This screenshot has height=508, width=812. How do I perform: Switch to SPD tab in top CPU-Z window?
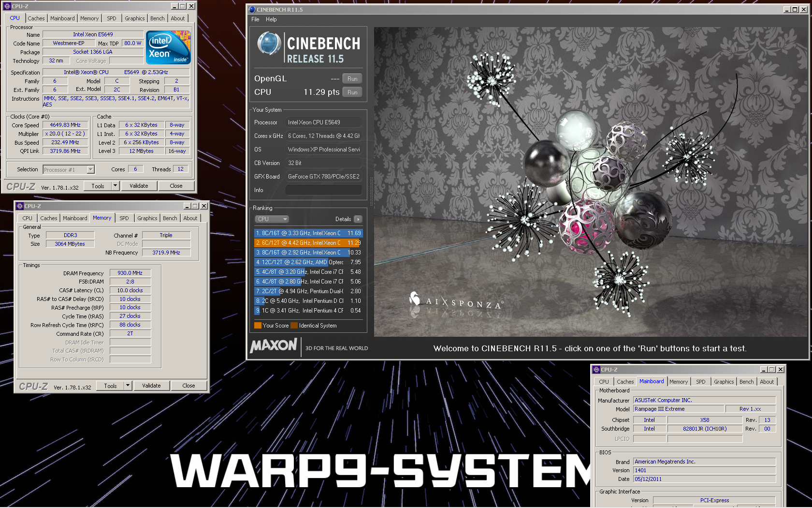[x=112, y=18]
